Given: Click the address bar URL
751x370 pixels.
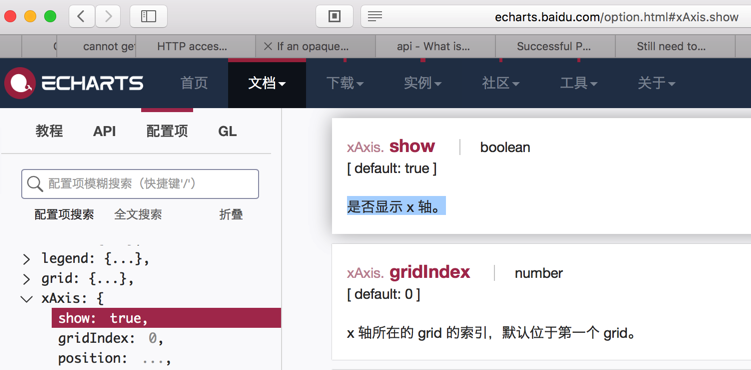Looking at the screenshot, I should 616,17.
